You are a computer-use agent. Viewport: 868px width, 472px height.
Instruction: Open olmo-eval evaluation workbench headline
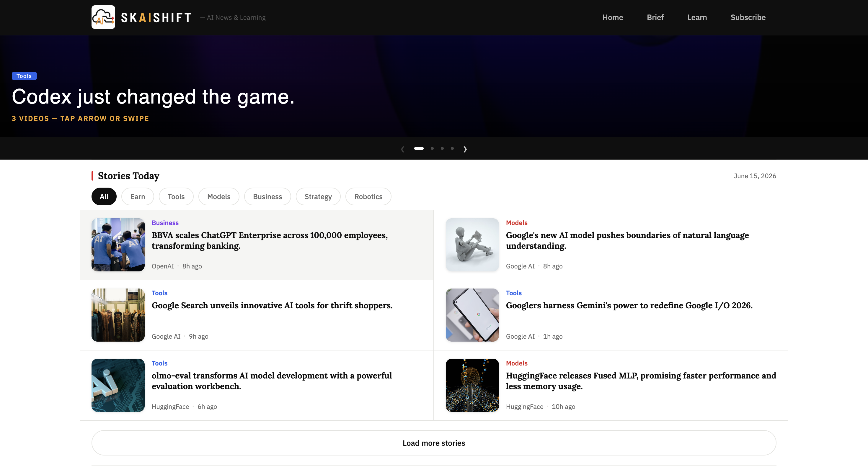pyautogui.click(x=272, y=381)
